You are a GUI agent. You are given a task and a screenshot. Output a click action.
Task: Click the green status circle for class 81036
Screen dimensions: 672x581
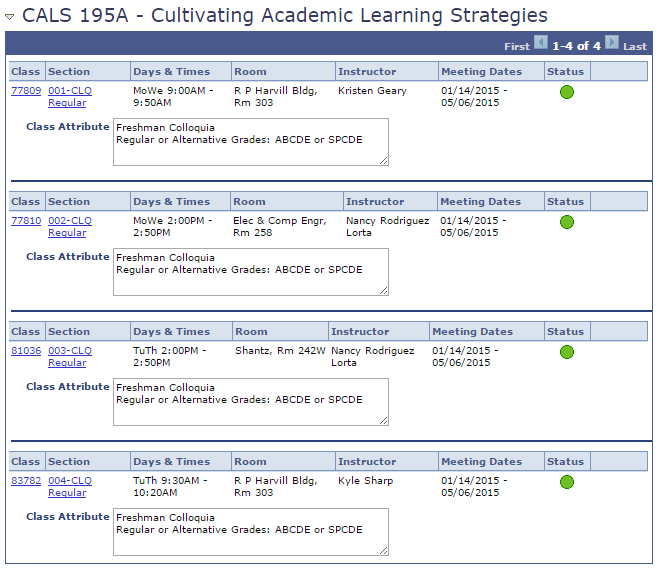567,352
